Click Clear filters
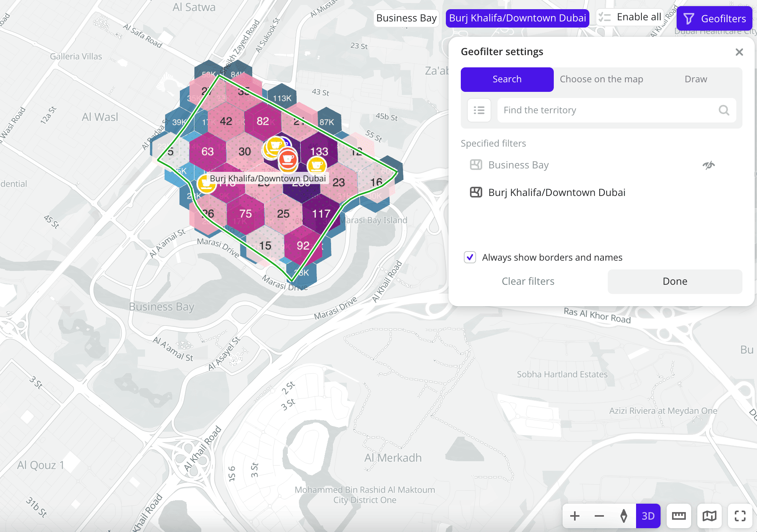 pos(528,281)
